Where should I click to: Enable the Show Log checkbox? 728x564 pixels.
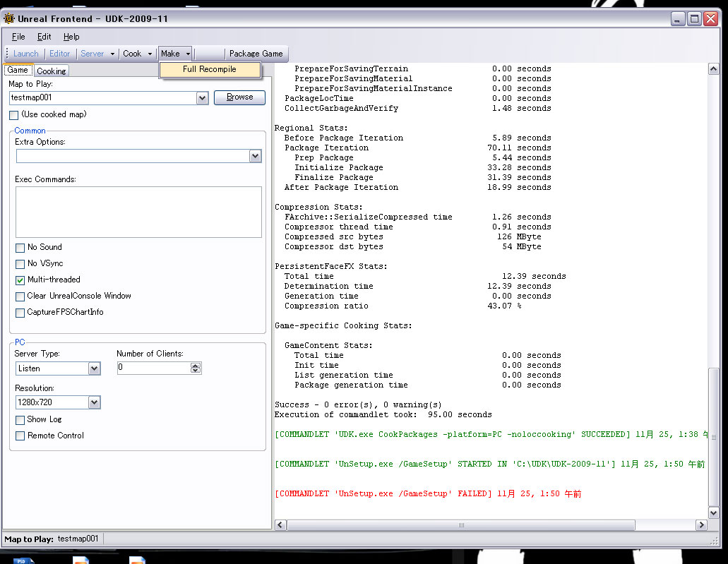(x=20, y=420)
